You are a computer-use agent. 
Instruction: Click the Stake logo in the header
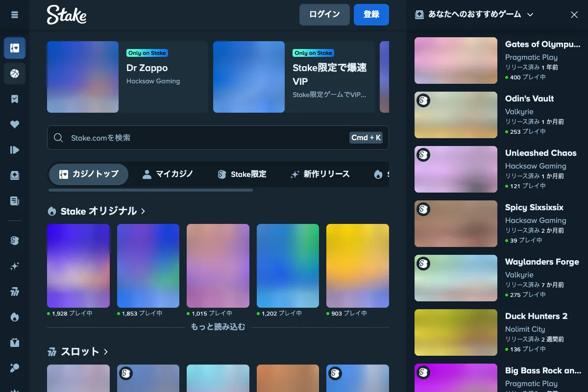click(x=67, y=15)
